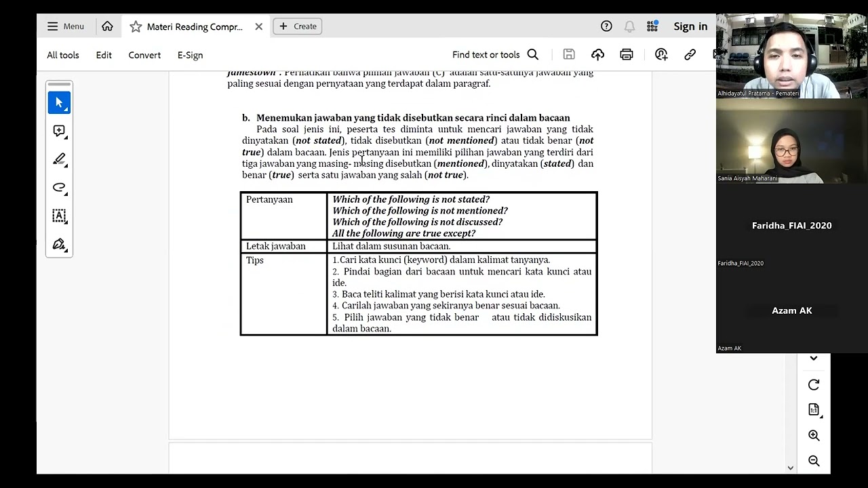Screen dimensions: 868x488
Task: Click the Save file icon
Action: point(569,55)
